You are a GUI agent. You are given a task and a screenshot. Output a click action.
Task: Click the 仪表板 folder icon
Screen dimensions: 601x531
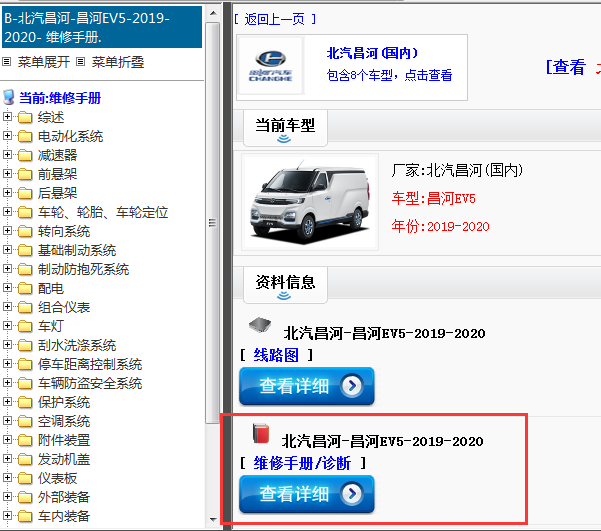pos(25,478)
